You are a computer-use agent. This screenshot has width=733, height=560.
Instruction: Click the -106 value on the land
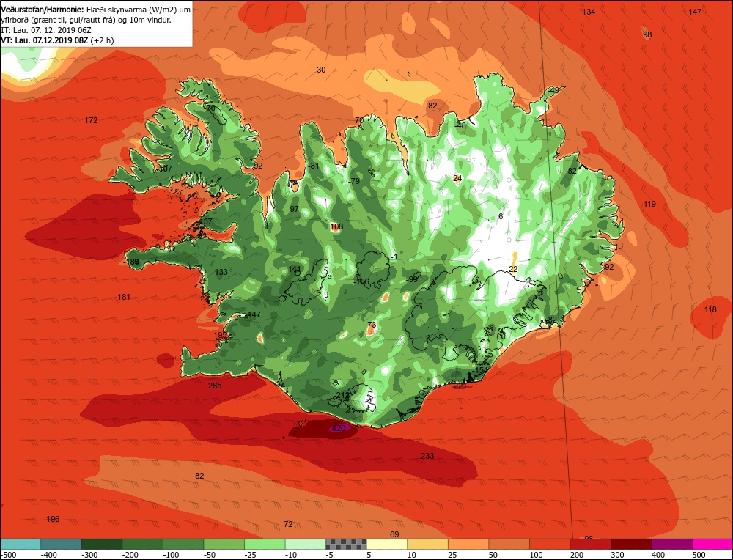click(361, 282)
